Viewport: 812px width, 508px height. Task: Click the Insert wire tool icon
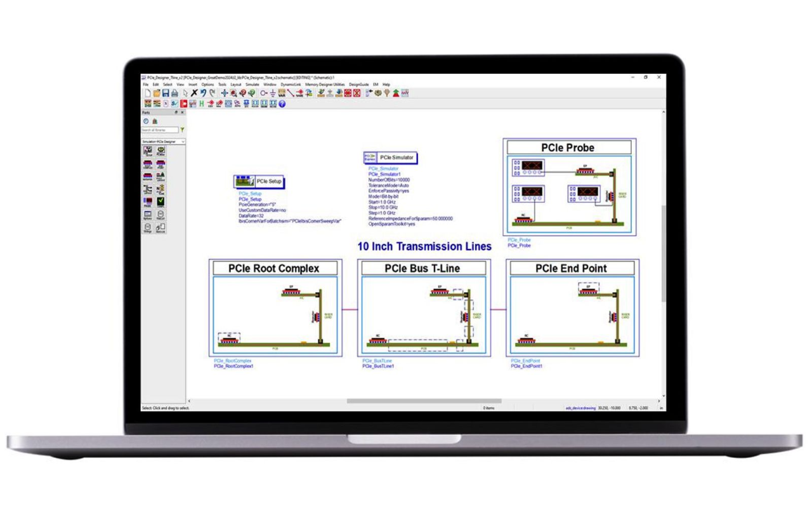[291, 93]
